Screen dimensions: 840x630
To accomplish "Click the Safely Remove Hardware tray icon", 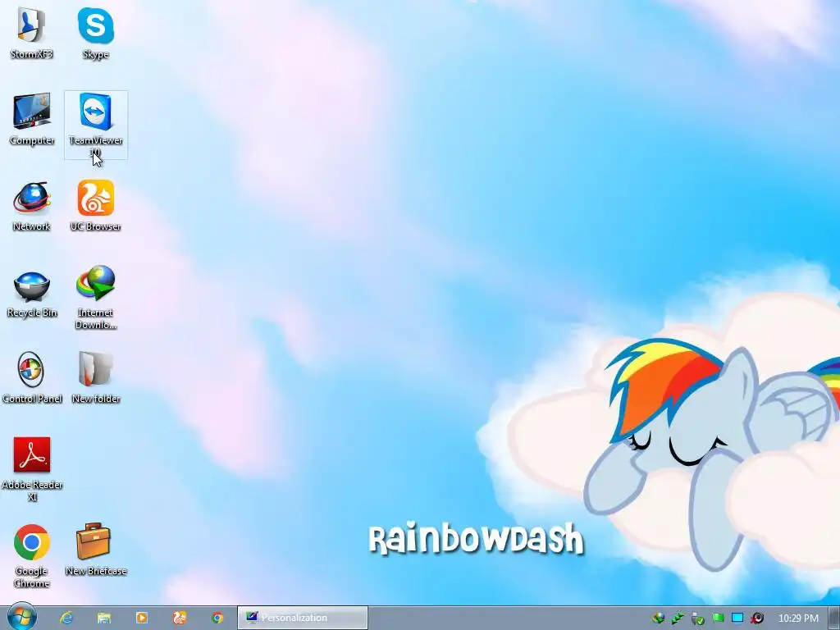I will [x=697, y=619].
